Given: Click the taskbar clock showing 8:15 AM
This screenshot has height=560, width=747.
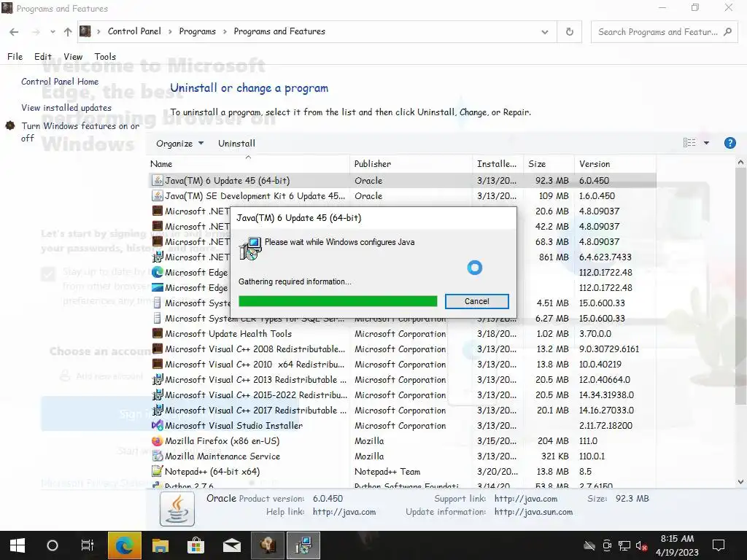Looking at the screenshot, I should point(677,545).
